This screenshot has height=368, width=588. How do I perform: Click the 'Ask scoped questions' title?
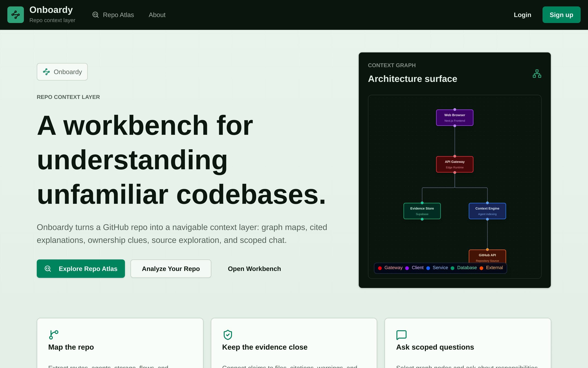coord(435,347)
